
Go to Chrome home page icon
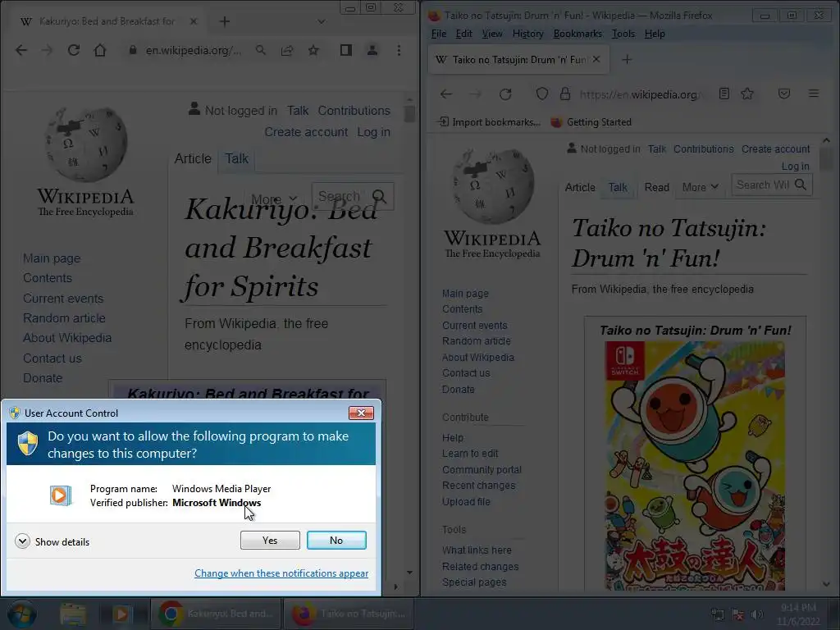click(100, 50)
